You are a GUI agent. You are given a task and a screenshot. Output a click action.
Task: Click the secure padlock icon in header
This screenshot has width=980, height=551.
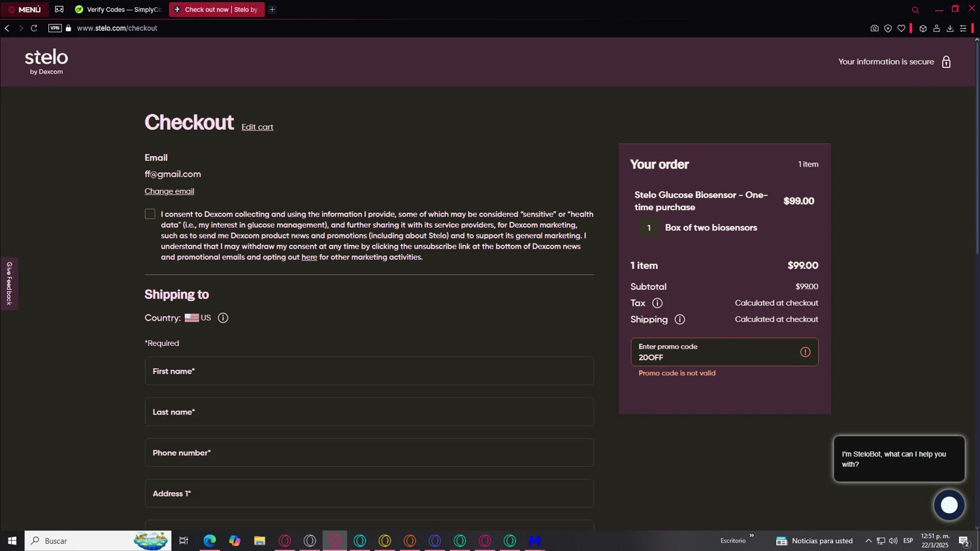click(x=946, y=62)
